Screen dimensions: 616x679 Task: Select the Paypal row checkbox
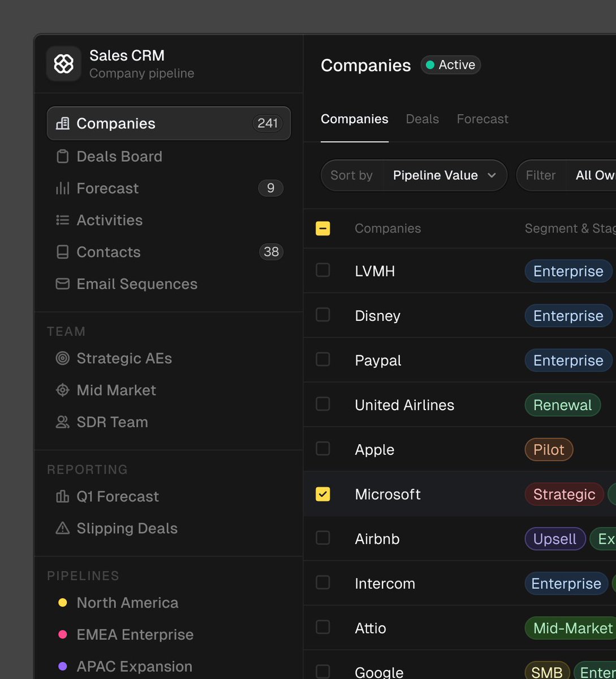point(323,360)
